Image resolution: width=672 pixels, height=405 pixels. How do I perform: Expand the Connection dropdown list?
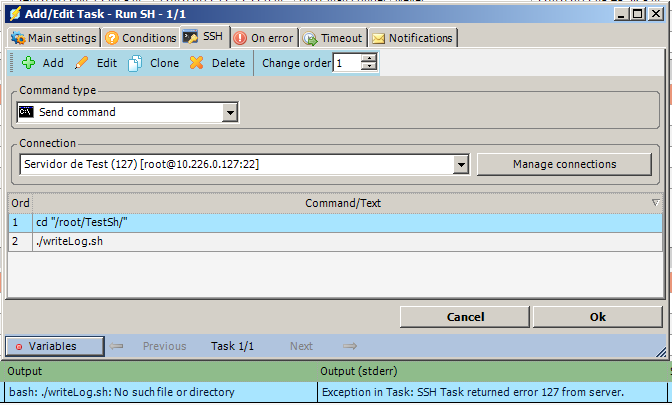tap(461, 164)
